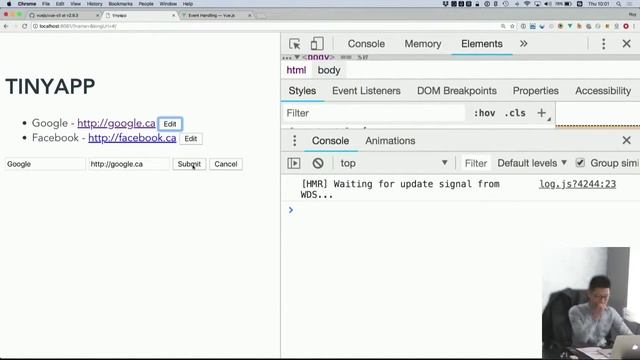Expand the body element in the DOM tree

click(297, 57)
